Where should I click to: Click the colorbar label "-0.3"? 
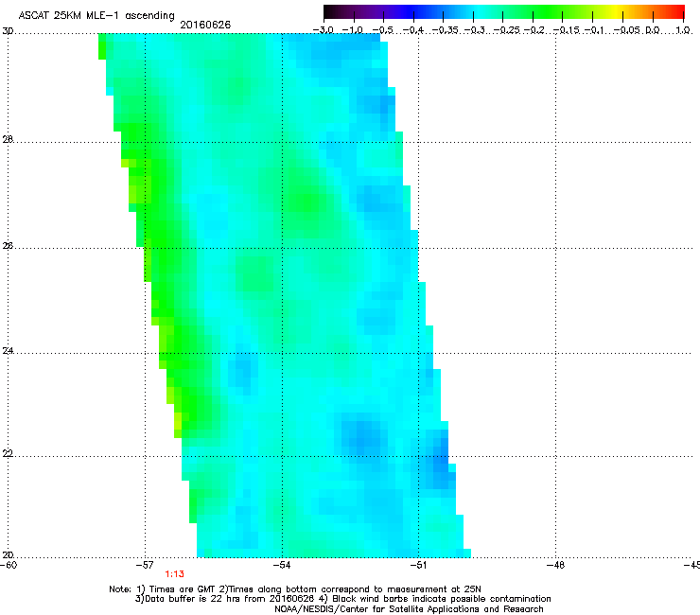[475, 30]
